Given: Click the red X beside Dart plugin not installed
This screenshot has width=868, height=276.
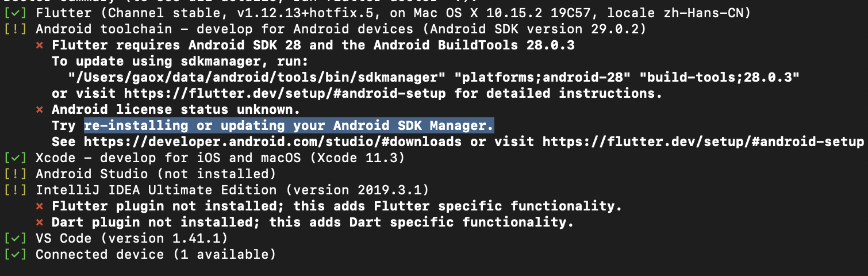Looking at the screenshot, I should (39, 222).
